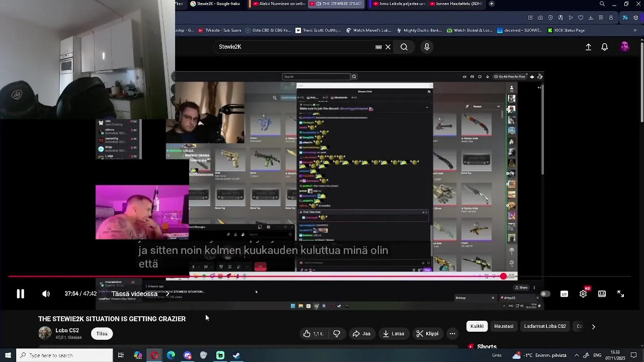Click the browser tab search magnifier
The height and width of the screenshot is (362, 644).
(x=602, y=4)
